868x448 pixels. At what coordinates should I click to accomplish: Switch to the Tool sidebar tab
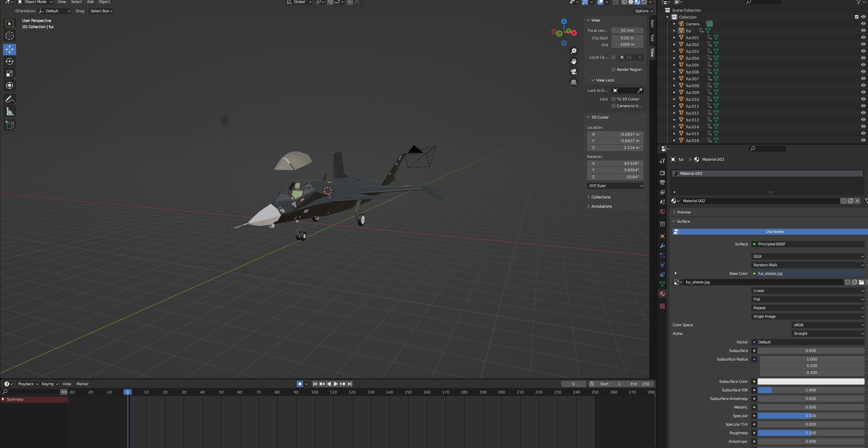(652, 38)
